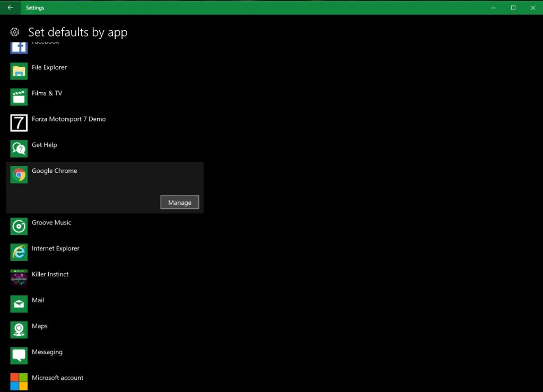
Task: Select the Groove Music disc icon
Action: tap(19, 227)
